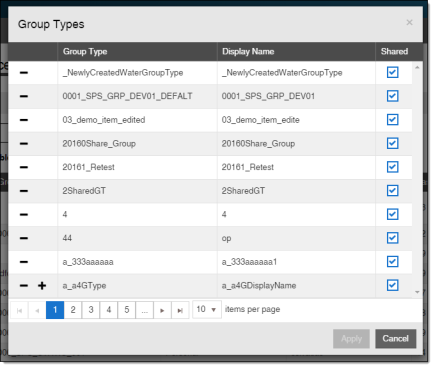Screen dimensions: 433x367
Task: Toggle Shared checkbox for 0001_SPS_GRP_DEV01
Action: pyautogui.click(x=393, y=96)
